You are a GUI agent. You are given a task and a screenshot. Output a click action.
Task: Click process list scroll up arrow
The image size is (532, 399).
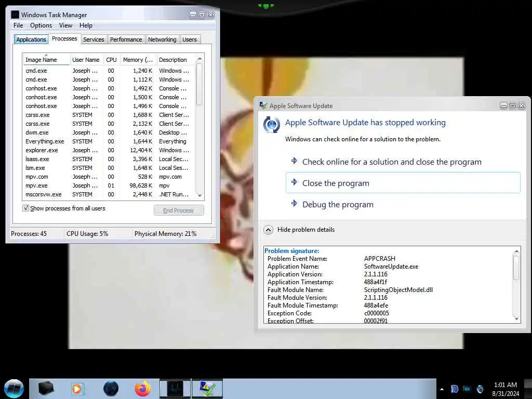click(x=199, y=59)
